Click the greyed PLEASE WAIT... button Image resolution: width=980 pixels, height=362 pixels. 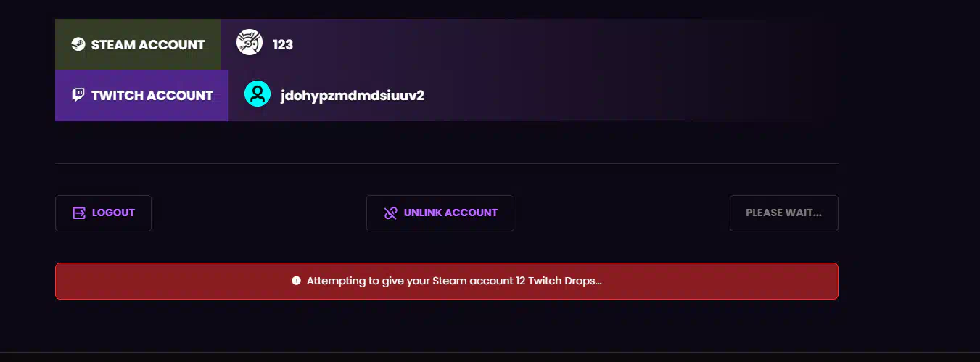tap(783, 213)
